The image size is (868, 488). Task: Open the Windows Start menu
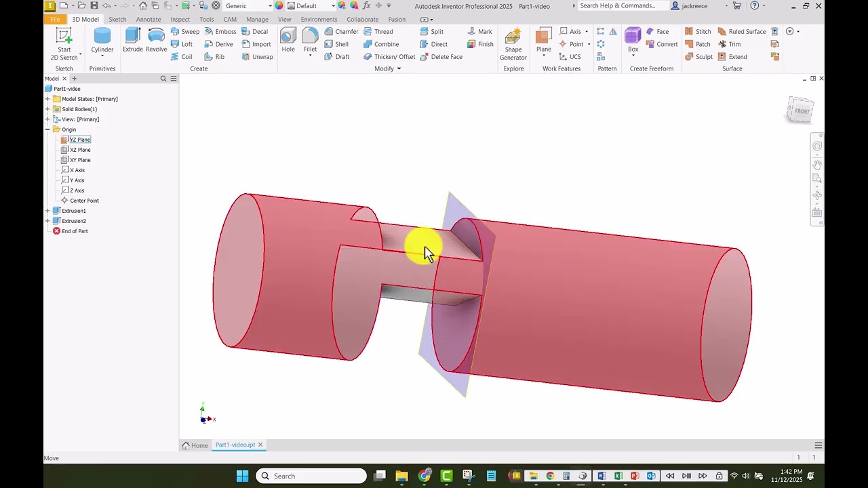point(242,476)
